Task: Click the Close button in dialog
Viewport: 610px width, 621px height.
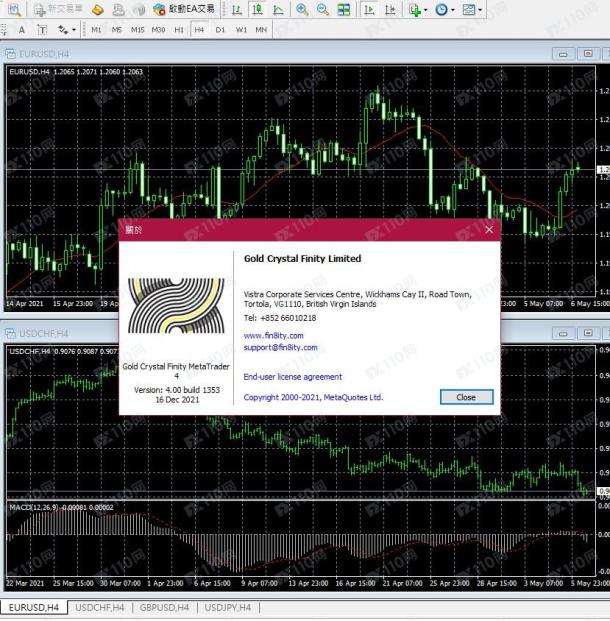Action: point(467,397)
